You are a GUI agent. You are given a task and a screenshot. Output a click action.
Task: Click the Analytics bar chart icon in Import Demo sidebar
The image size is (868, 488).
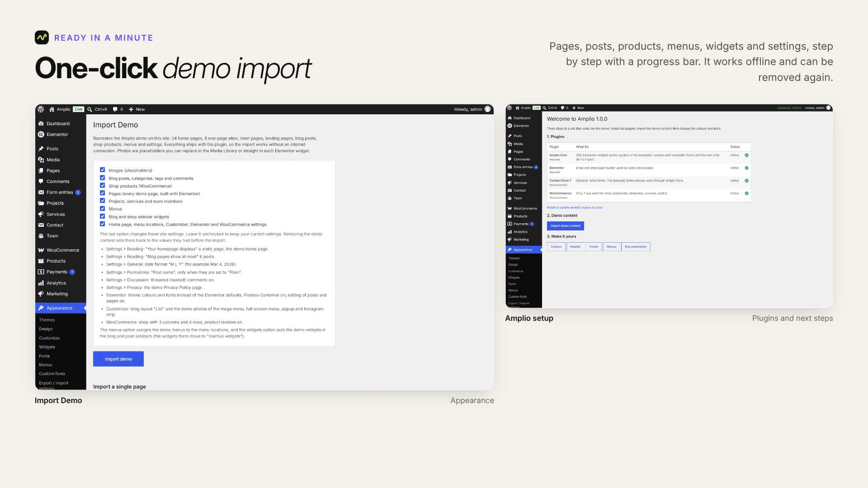(x=41, y=283)
